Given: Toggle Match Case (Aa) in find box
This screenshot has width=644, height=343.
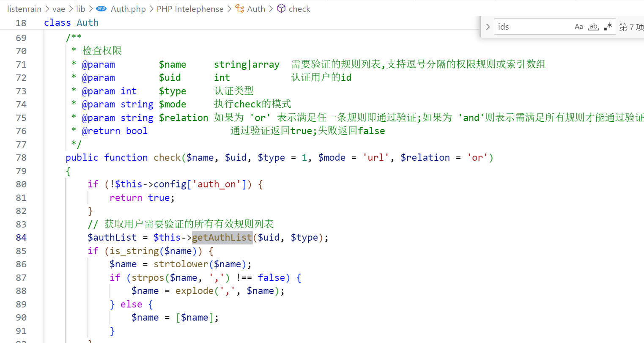Looking at the screenshot, I should click(x=579, y=27).
